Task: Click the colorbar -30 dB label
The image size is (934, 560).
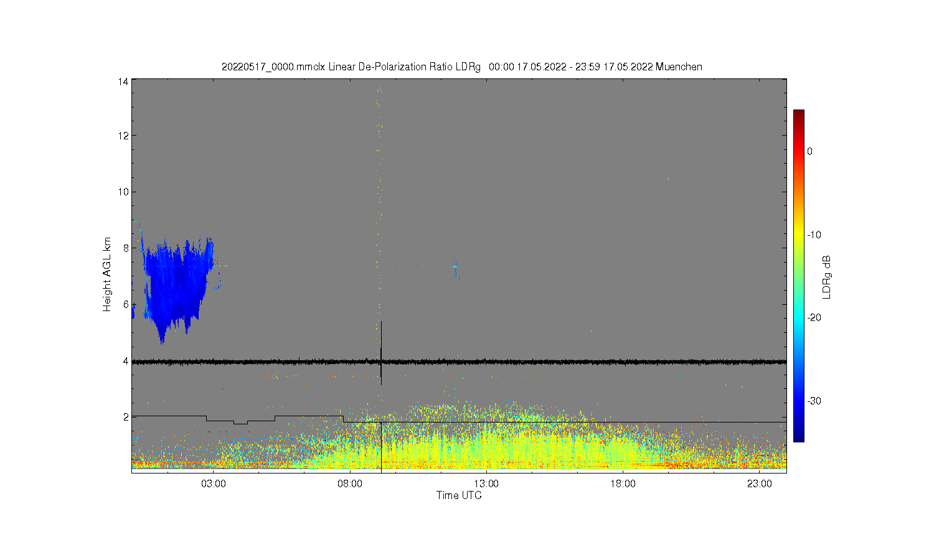Action: 814,401
